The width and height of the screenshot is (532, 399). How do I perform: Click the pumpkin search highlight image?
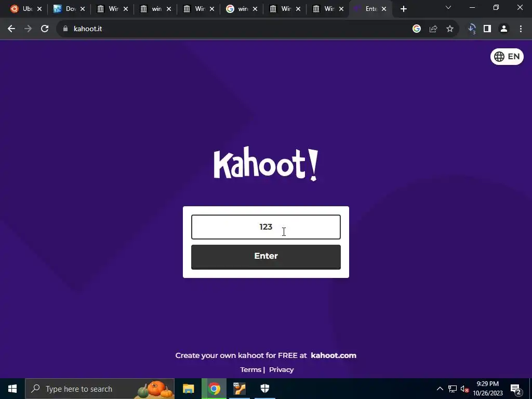[155, 389]
